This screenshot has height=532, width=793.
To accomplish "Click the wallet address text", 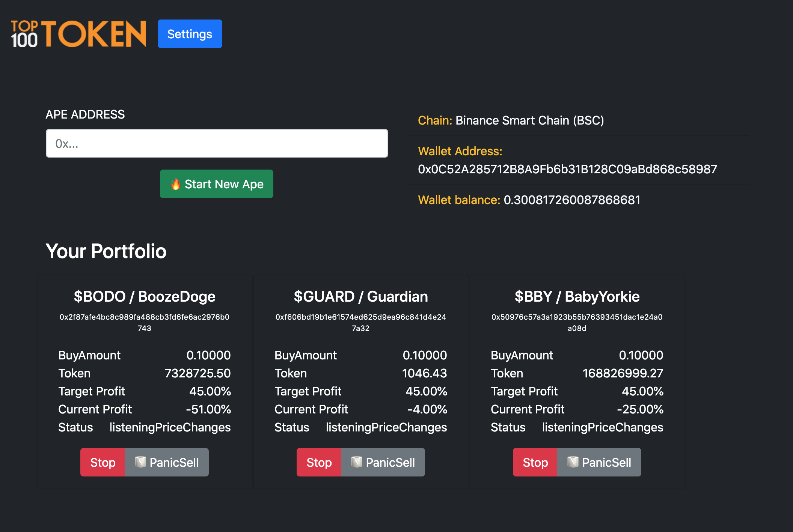I will click(x=567, y=169).
